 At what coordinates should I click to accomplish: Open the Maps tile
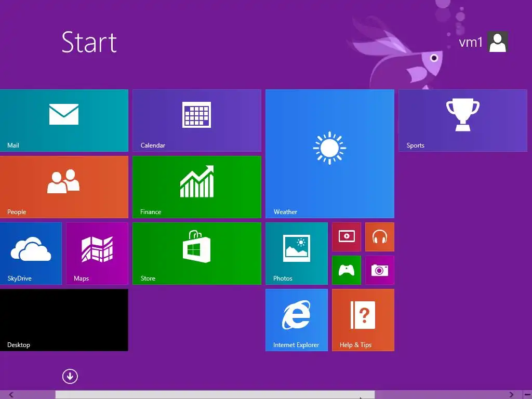[x=97, y=254]
